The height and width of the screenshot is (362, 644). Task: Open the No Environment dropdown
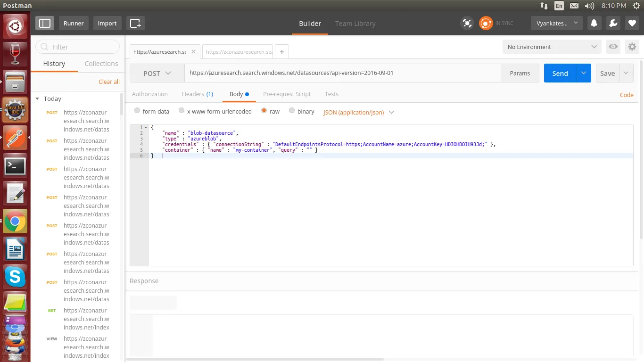(x=552, y=47)
